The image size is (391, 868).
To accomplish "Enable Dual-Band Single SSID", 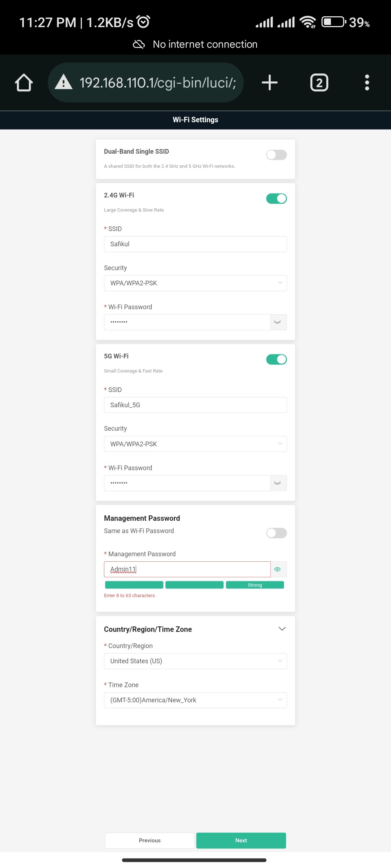I will pos(277,155).
